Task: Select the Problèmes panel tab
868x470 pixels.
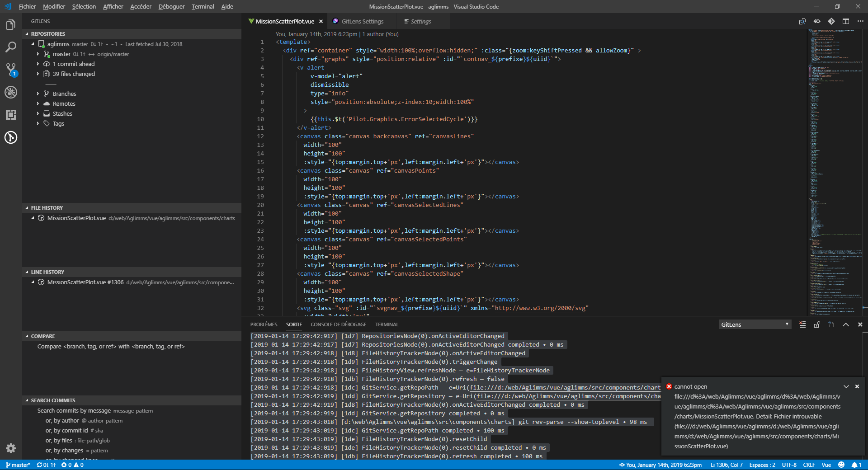Action: point(264,324)
